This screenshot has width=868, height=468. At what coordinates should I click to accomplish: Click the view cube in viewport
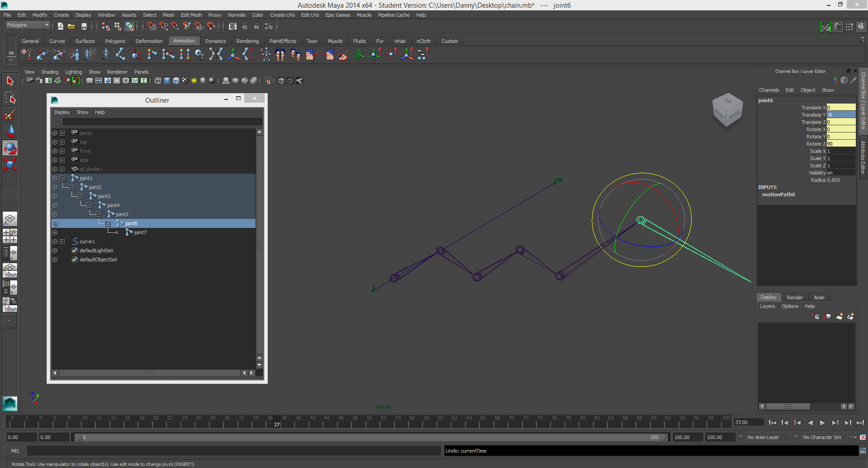tap(727, 110)
